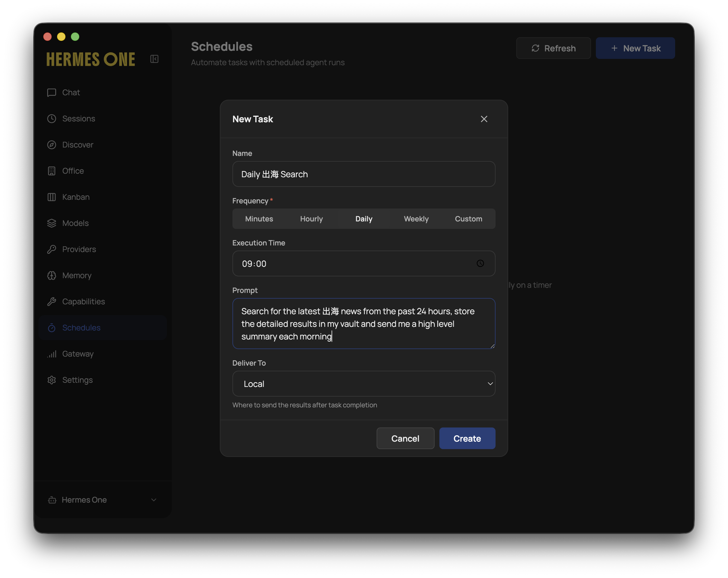The image size is (728, 578).
Task: Click the Cancel button
Action: [x=405, y=439]
